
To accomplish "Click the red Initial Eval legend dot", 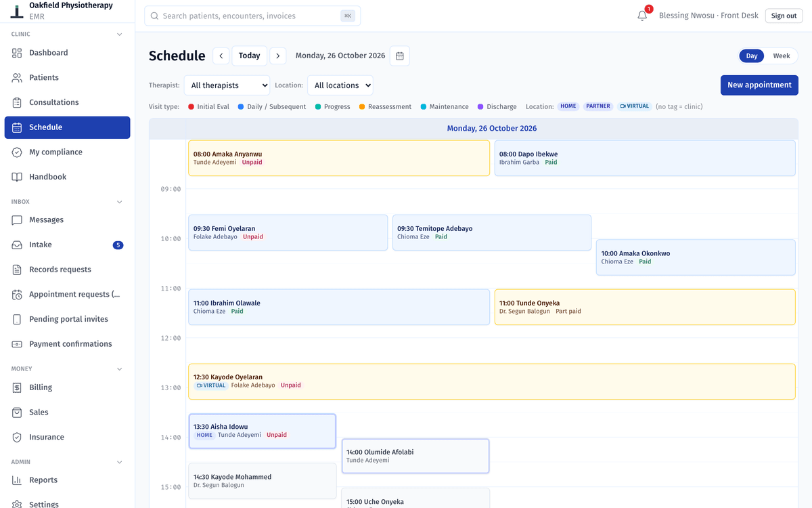I will pos(191,107).
